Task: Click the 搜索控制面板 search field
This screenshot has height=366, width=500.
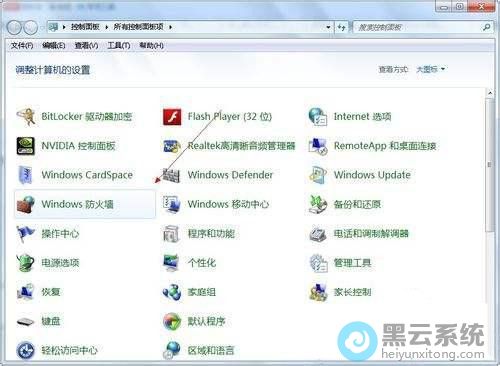Action: 423,27
